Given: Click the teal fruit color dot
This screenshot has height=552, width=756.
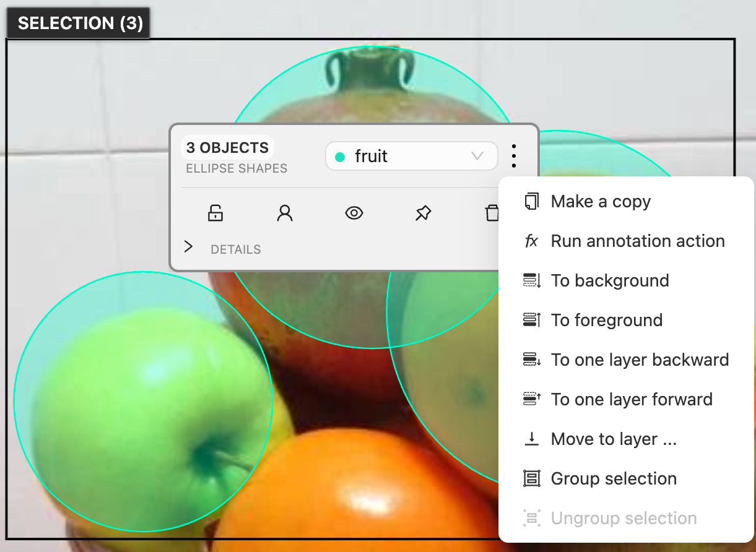Looking at the screenshot, I should (339, 157).
